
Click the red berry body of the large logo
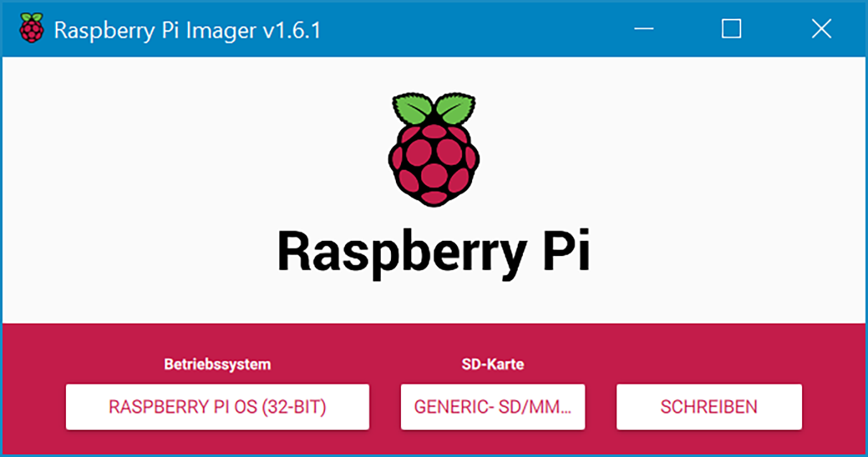click(433, 162)
